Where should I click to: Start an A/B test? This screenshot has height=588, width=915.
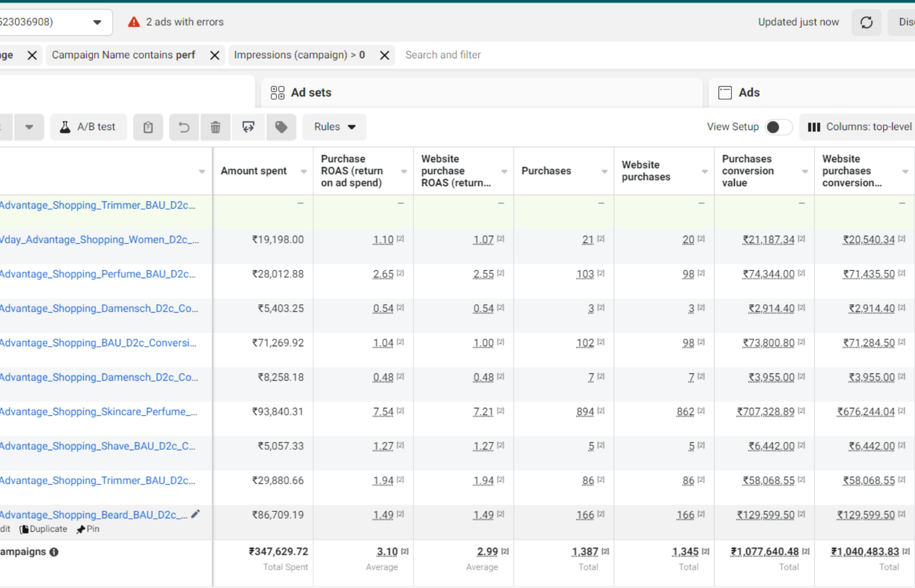pyautogui.click(x=88, y=127)
